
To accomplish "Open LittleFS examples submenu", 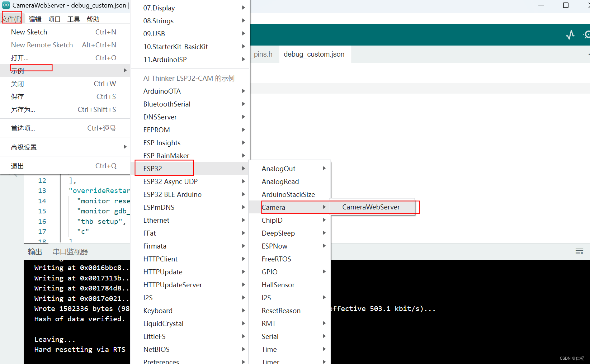I will coord(190,336).
